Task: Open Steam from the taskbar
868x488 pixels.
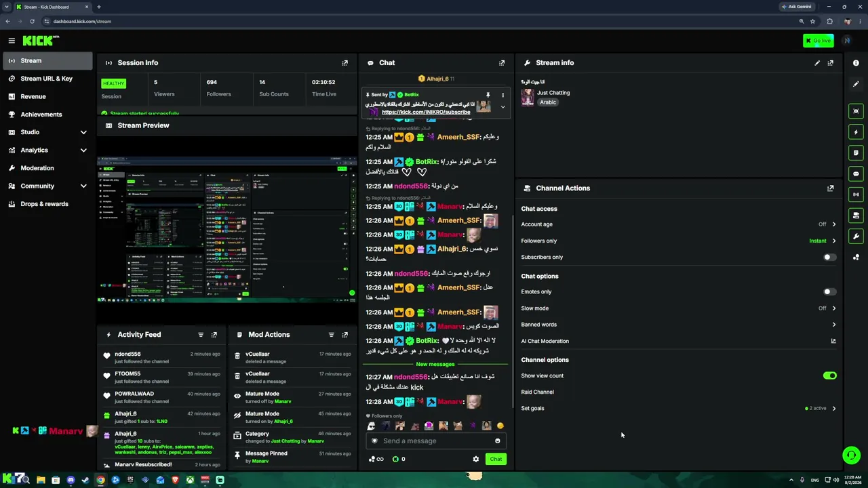Action: click(x=85, y=481)
